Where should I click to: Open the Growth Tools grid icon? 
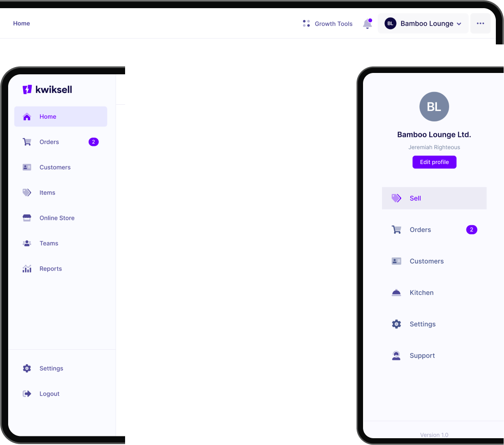click(306, 24)
